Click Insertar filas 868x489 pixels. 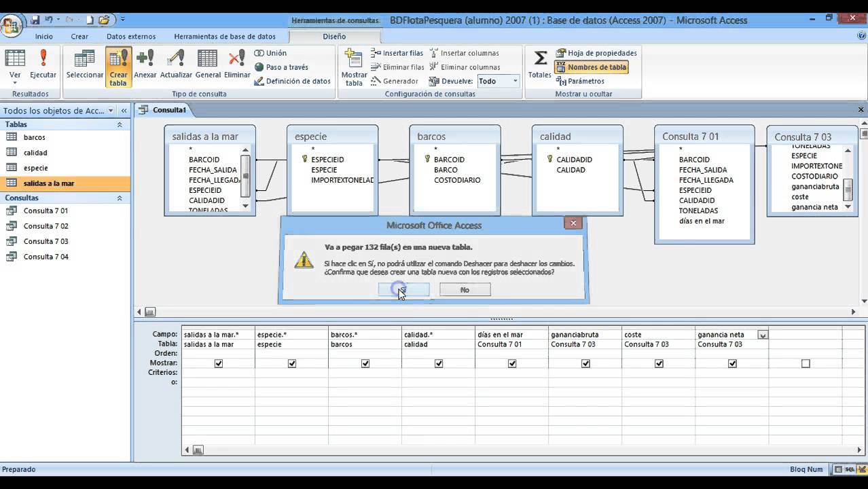[397, 53]
